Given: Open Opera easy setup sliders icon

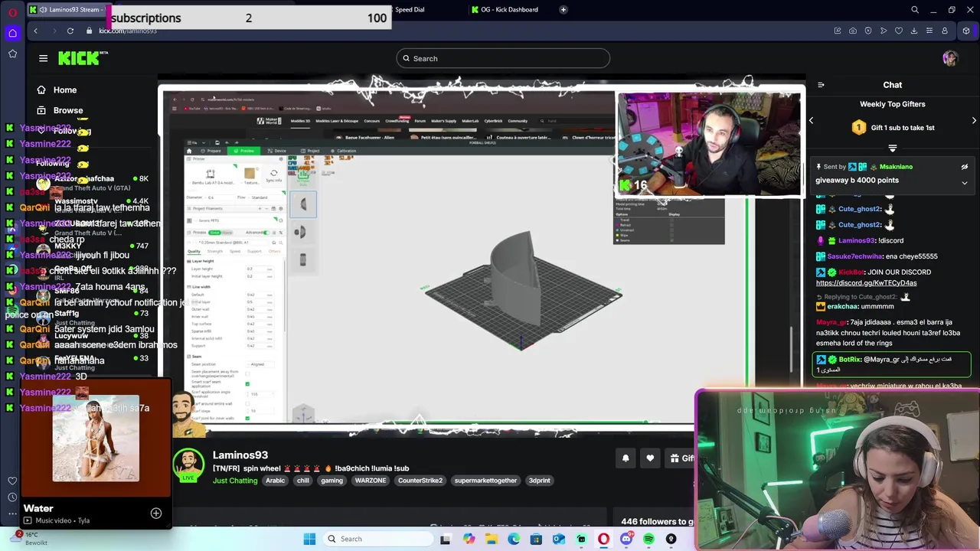Looking at the screenshot, I should pos(929,31).
